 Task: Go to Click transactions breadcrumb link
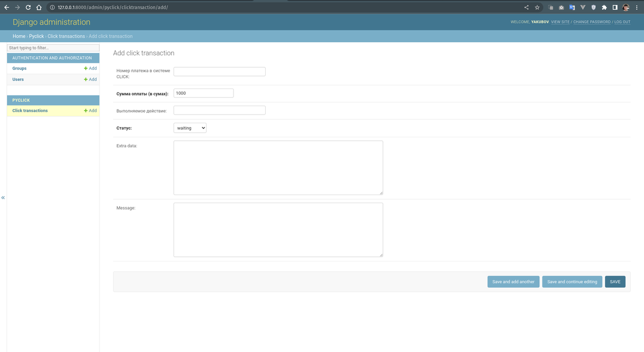point(66,36)
